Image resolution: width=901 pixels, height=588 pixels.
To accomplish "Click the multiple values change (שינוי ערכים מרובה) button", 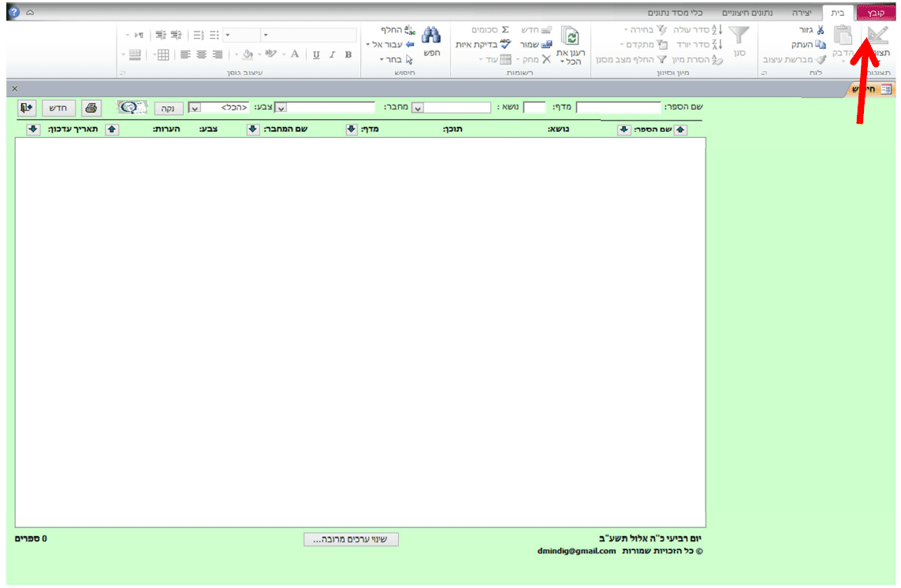I will click(351, 539).
